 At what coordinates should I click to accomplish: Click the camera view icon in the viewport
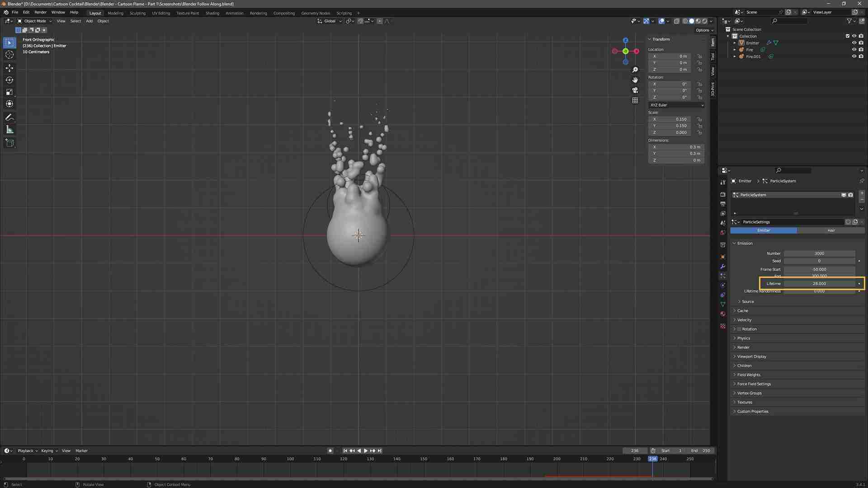point(635,90)
